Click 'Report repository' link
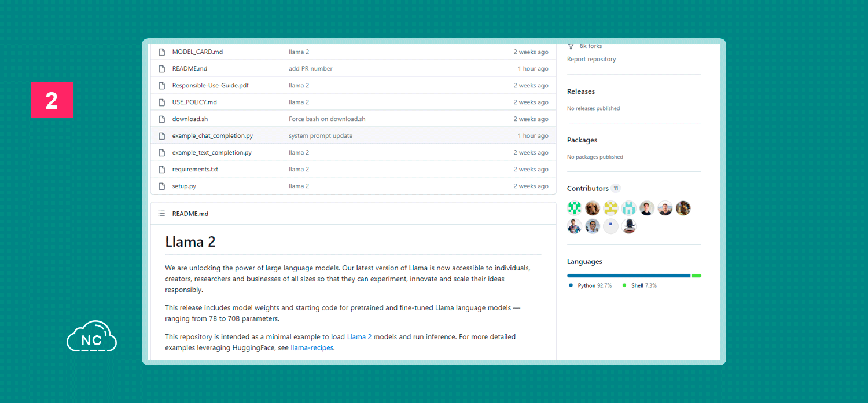 591,59
